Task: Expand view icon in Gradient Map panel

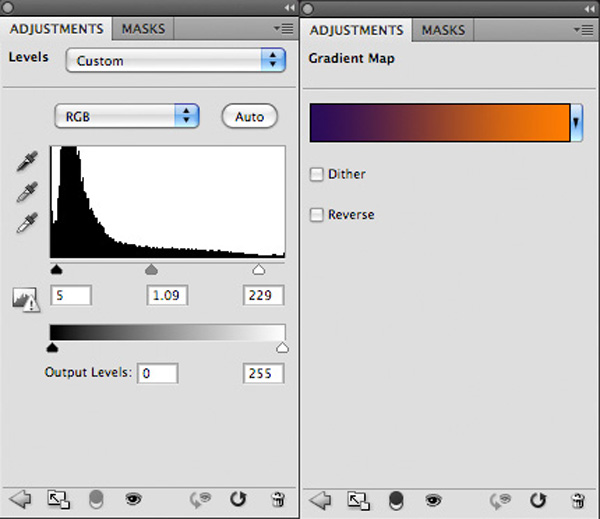Action: tap(358, 500)
